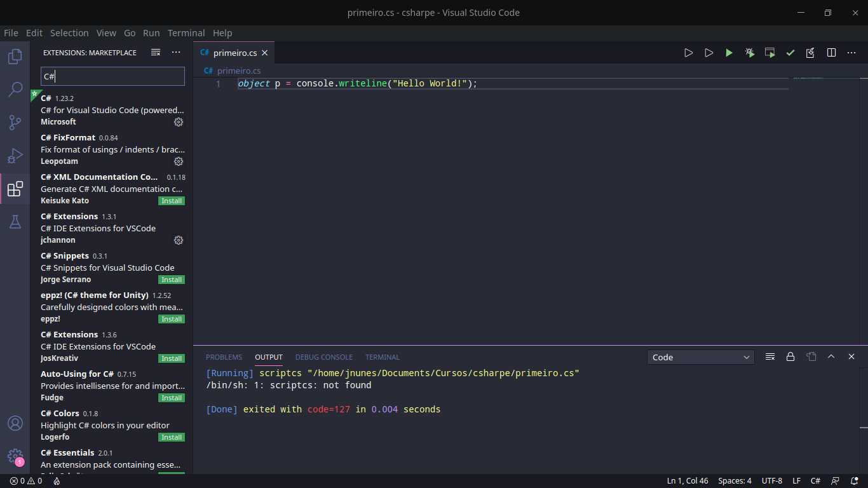Split the editor to the right

(x=831, y=53)
